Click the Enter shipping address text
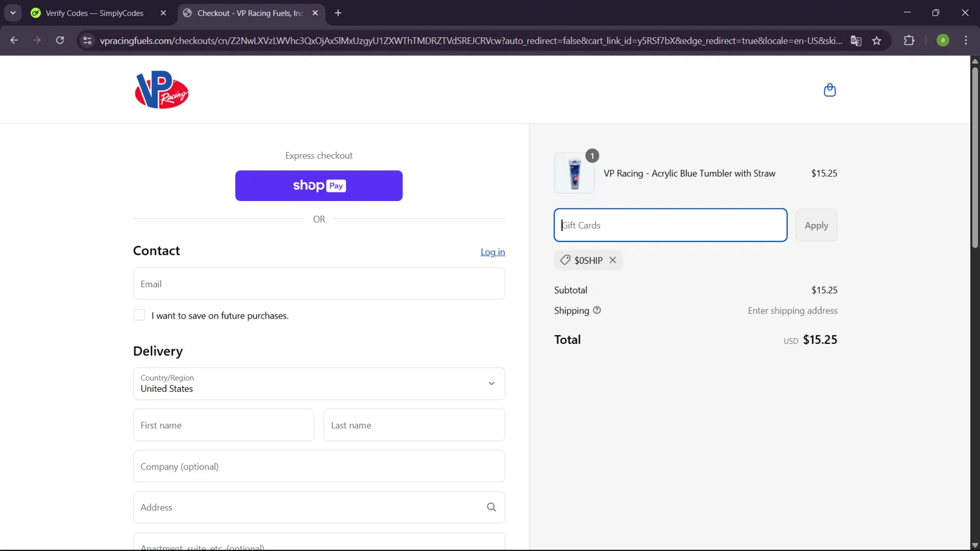 click(792, 311)
